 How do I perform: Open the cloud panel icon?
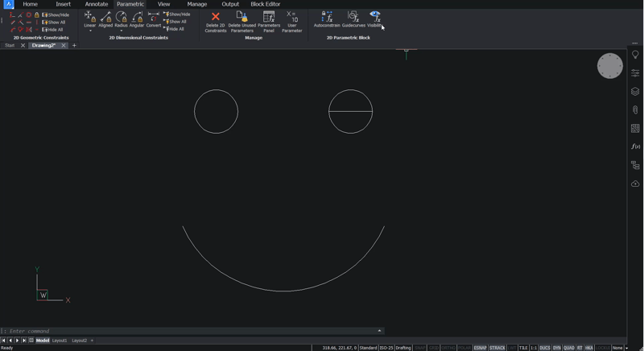(635, 184)
